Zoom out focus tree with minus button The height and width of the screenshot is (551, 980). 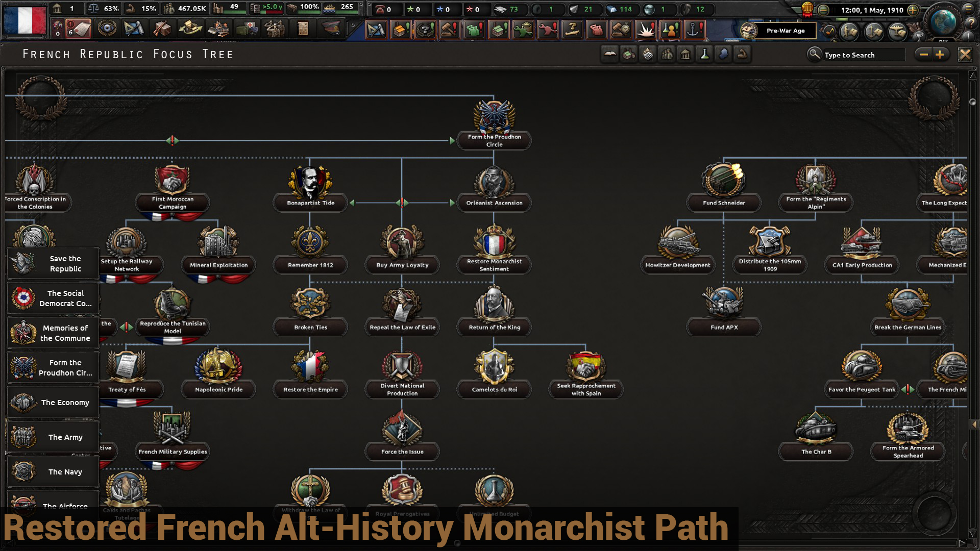924,55
